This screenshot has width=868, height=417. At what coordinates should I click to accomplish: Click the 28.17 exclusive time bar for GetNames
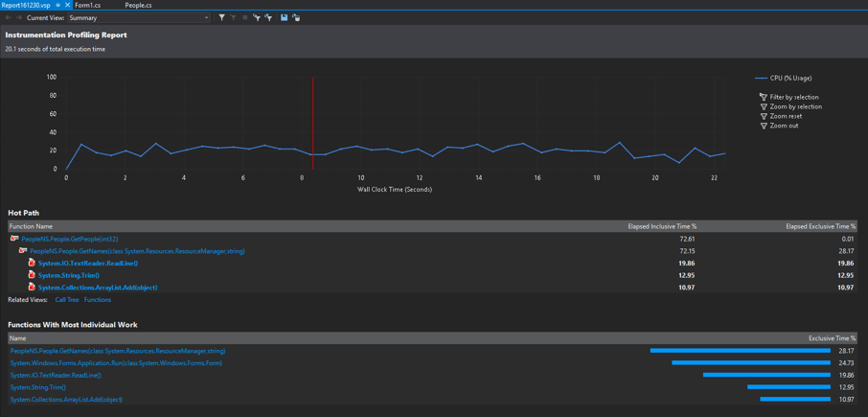pyautogui.click(x=741, y=351)
